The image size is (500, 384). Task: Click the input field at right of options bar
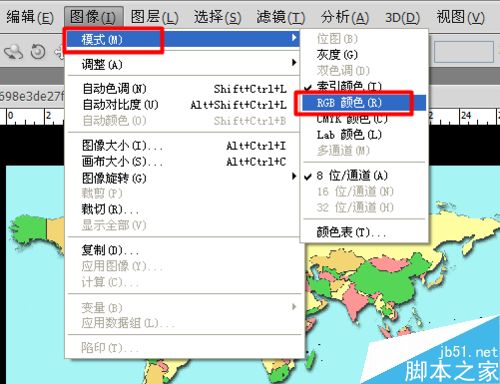[x=464, y=52]
